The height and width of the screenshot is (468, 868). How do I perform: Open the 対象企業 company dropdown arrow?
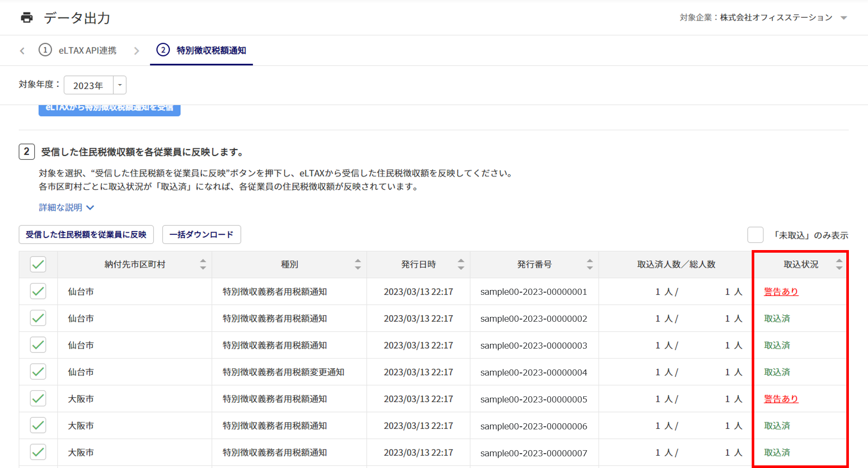(x=844, y=18)
